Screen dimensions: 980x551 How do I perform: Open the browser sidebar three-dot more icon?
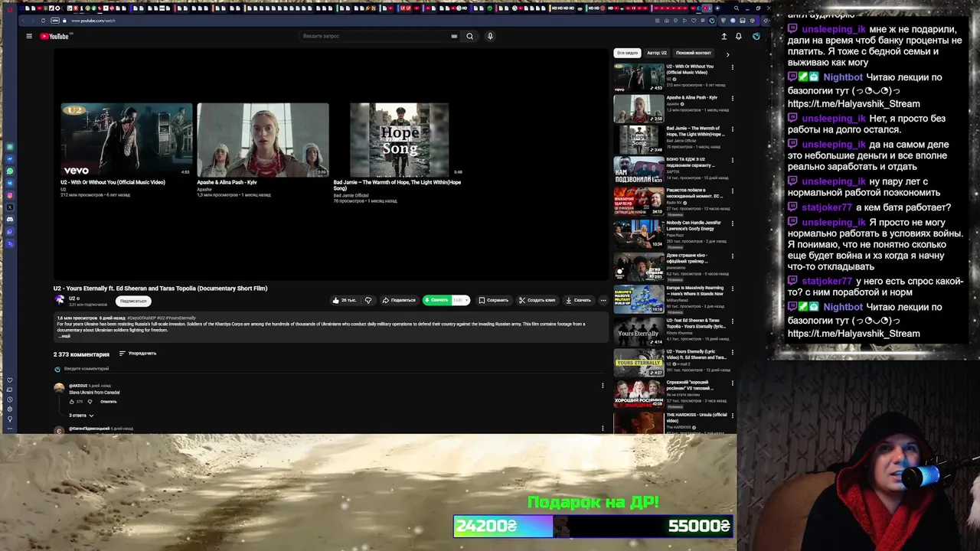coord(10,427)
